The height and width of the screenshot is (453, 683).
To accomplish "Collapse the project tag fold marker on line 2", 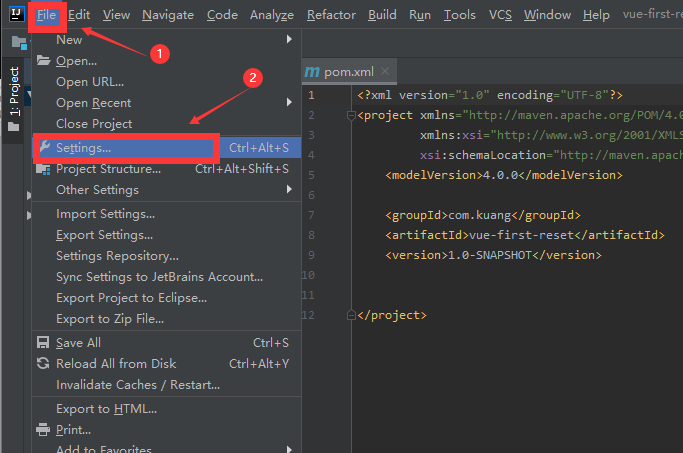I will (351, 115).
